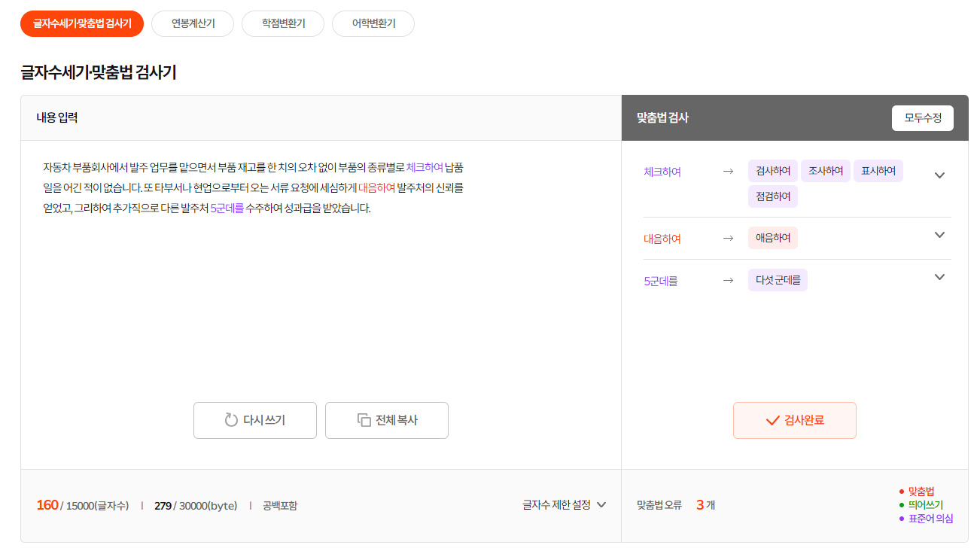Click inside the 내용 입력 text area
The height and width of the screenshot is (548, 980).
[x=321, y=301]
